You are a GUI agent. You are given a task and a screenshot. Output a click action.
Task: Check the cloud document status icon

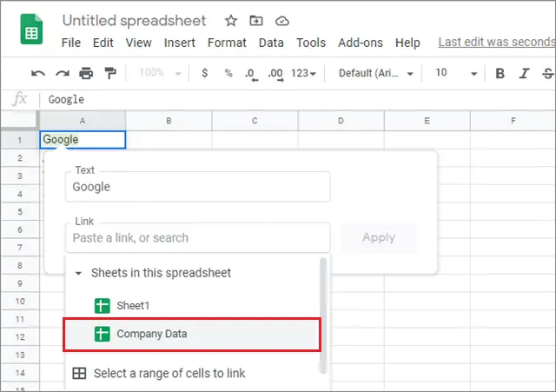(282, 21)
